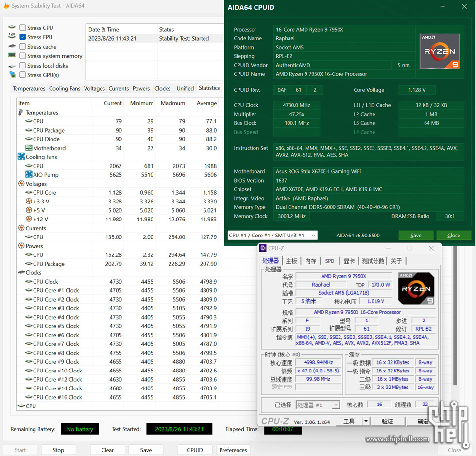Click the 123 icon beside Stress FPU
The width and height of the screenshot is (476, 456).
click(12, 35)
